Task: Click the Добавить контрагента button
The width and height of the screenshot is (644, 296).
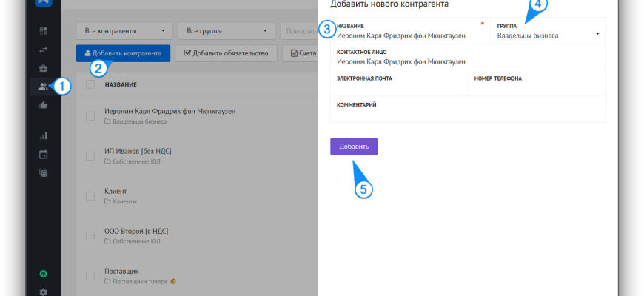Action: (124, 53)
